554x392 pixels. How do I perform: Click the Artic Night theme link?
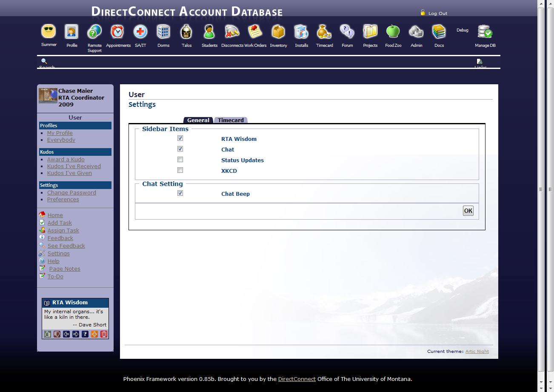[477, 352]
